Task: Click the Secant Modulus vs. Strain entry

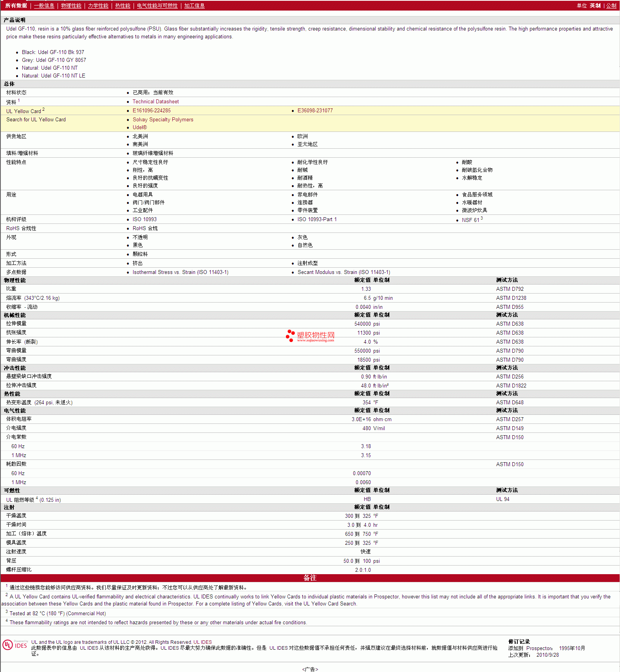Action: (343, 272)
